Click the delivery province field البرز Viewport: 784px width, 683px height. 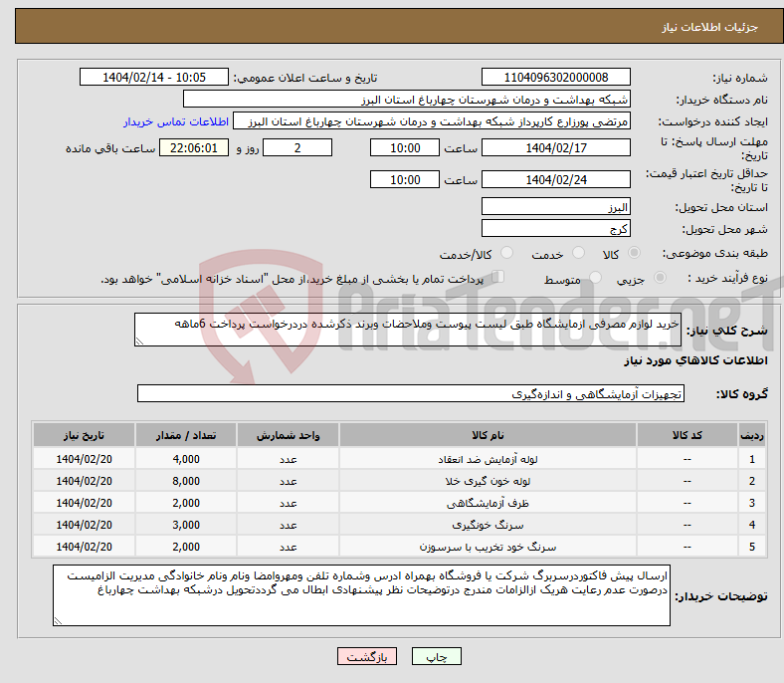pyautogui.click(x=556, y=206)
